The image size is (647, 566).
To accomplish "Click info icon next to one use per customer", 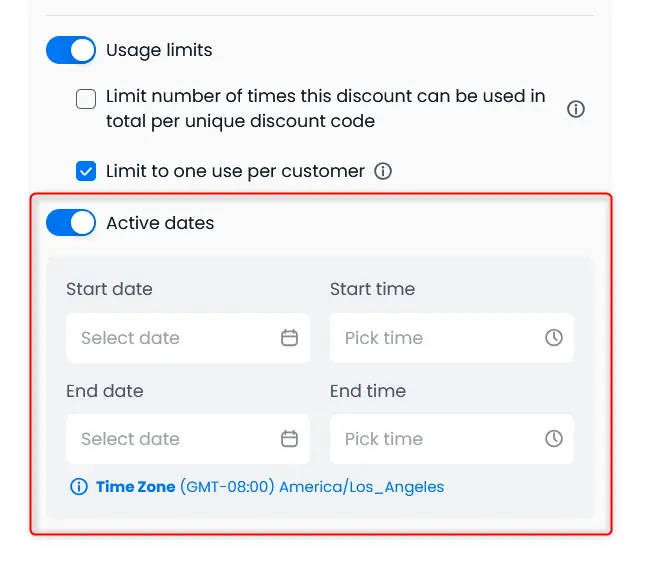I will pyautogui.click(x=383, y=171).
